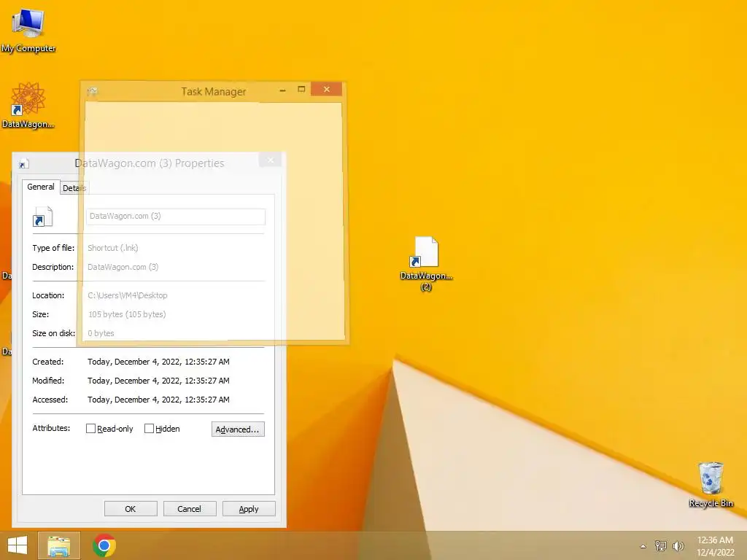Click the file name field DataWagon.com (3)
This screenshot has width=747, height=560.
tap(176, 216)
